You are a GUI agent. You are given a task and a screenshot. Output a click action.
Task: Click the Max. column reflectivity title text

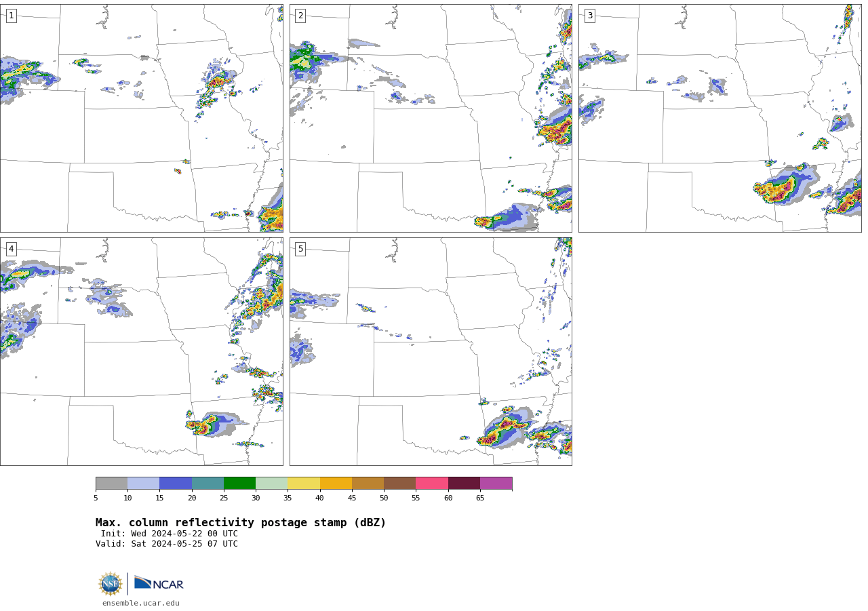point(241,523)
